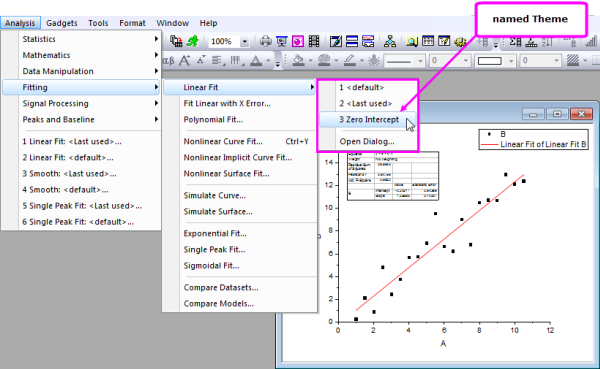Click the fit results table on graph
The image size is (600, 369).
coord(393,176)
